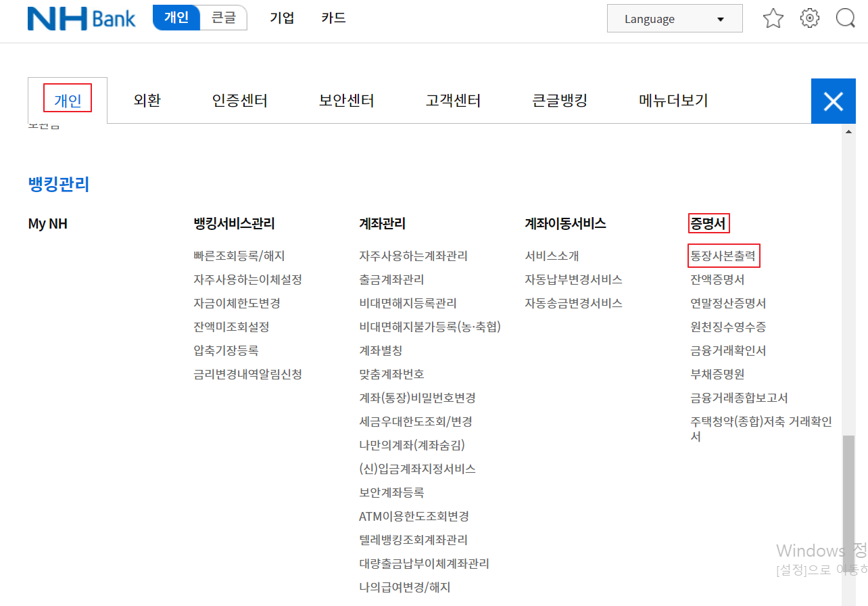
Task: Open 계좌별칭
Action: tap(381, 350)
